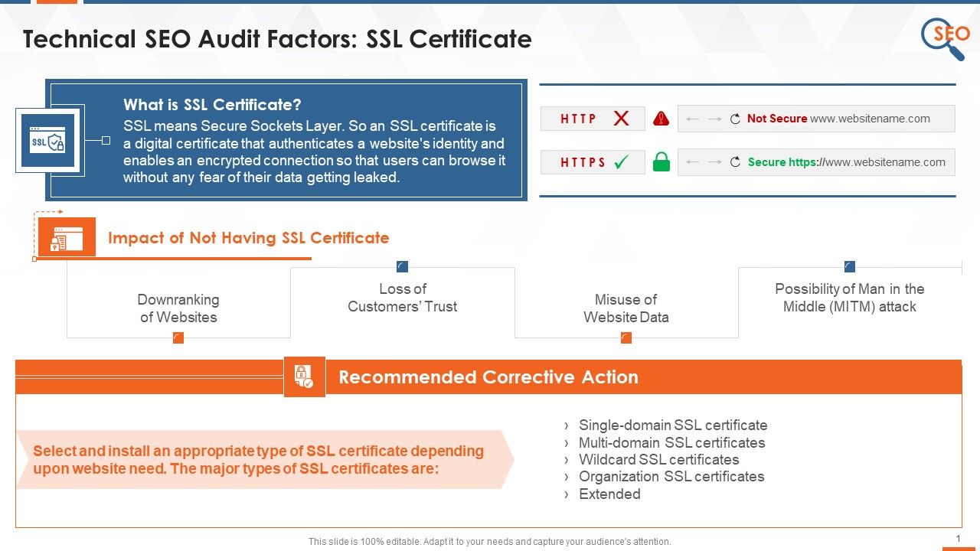Click reload icon in Secure https address bar
The image size is (980, 551).
click(735, 162)
